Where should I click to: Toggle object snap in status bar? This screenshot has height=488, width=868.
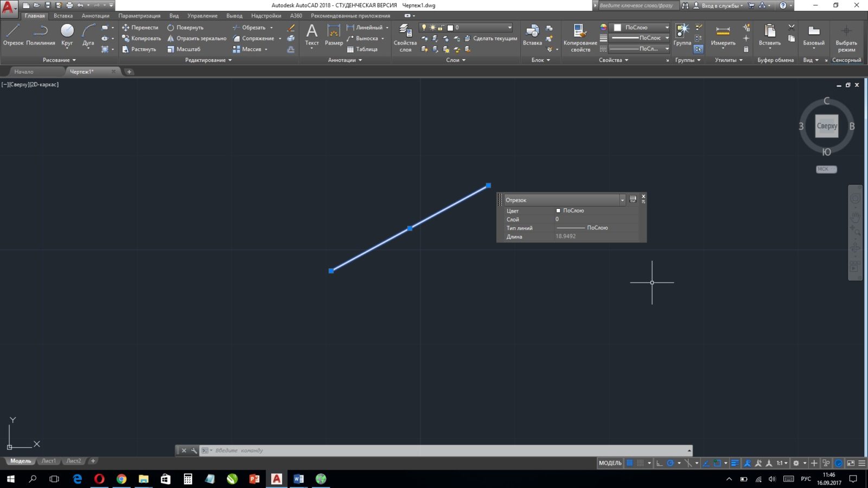pos(717,463)
